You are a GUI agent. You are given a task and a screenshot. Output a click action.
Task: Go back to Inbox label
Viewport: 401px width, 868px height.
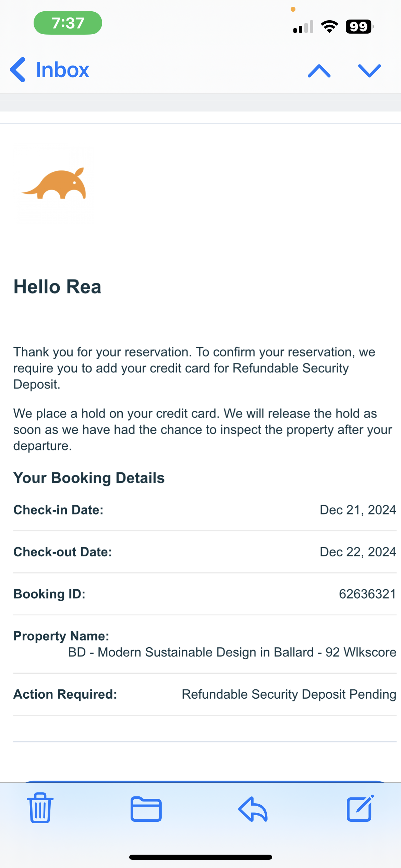[x=62, y=70]
